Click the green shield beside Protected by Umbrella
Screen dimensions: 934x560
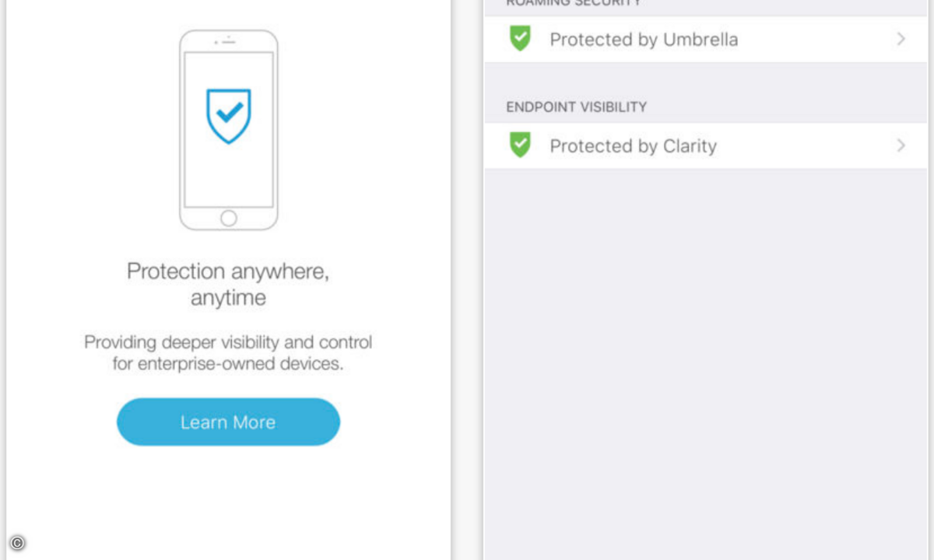(520, 38)
